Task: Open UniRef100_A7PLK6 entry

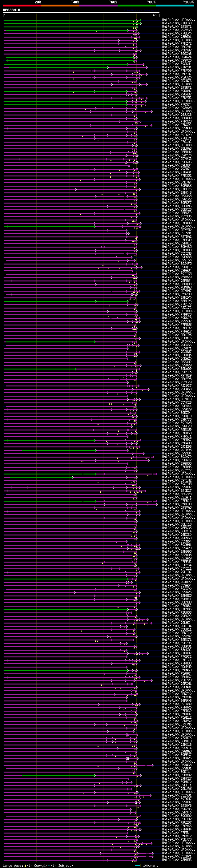Action: click(177, 189)
